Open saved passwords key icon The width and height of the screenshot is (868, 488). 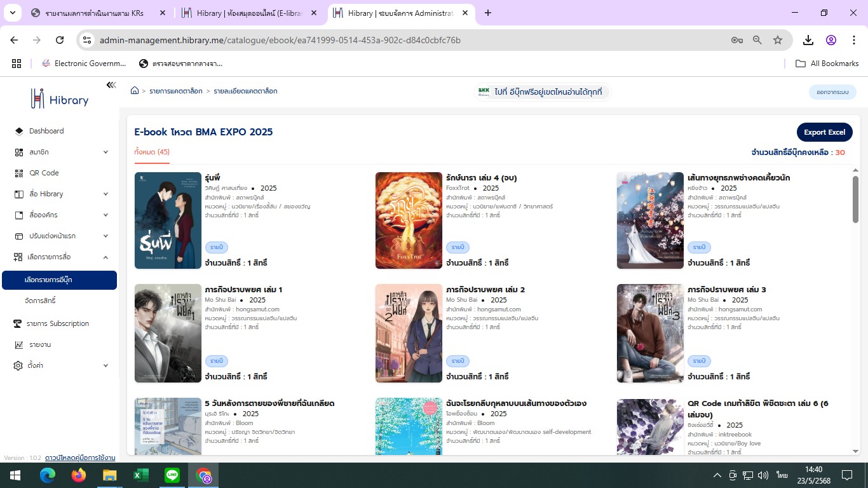[x=737, y=40]
